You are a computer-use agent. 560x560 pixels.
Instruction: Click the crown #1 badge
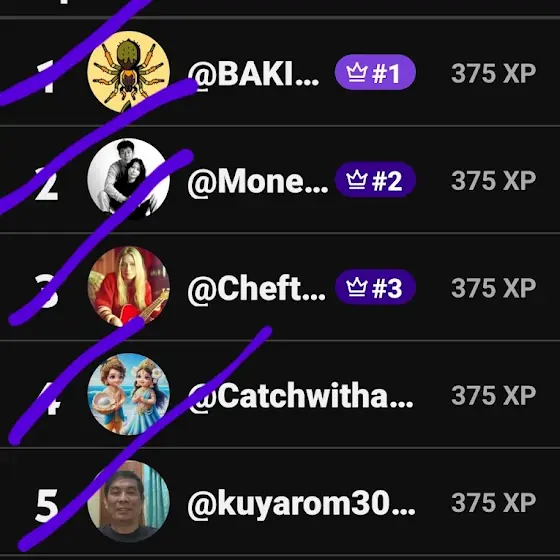(x=375, y=72)
